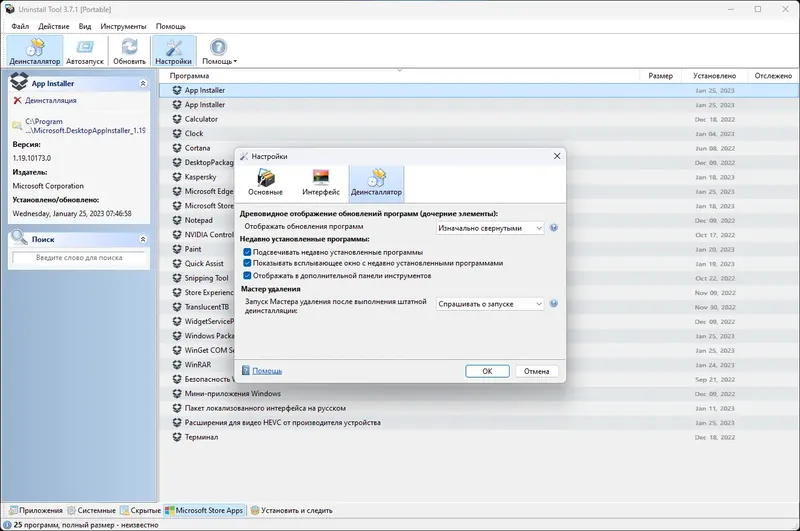Close the Настройки dialog
This screenshot has height=531, width=800.
[x=557, y=156]
